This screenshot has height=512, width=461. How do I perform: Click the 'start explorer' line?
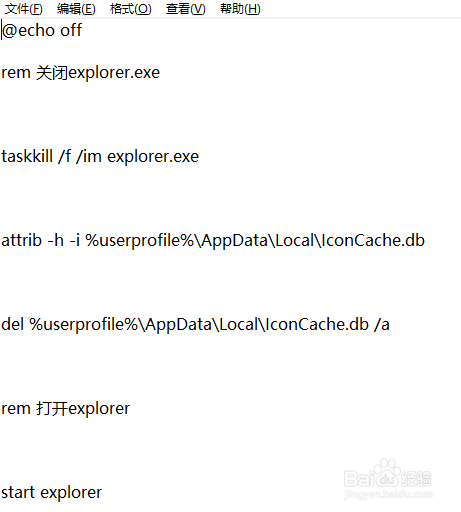(52, 493)
